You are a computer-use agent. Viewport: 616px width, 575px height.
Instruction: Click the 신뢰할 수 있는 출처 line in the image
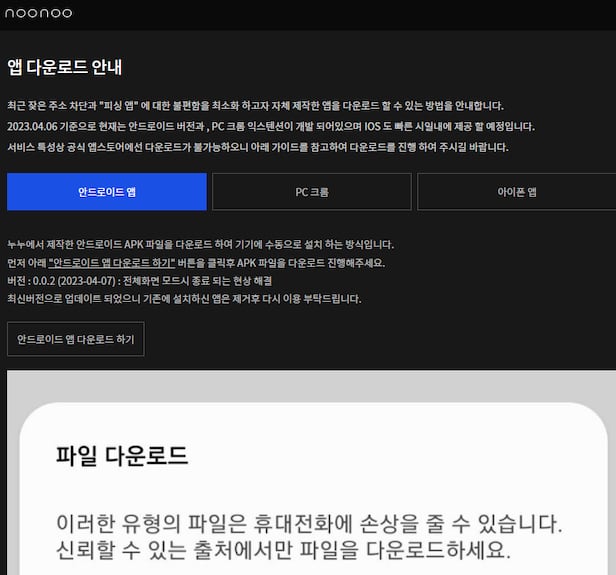(x=281, y=551)
